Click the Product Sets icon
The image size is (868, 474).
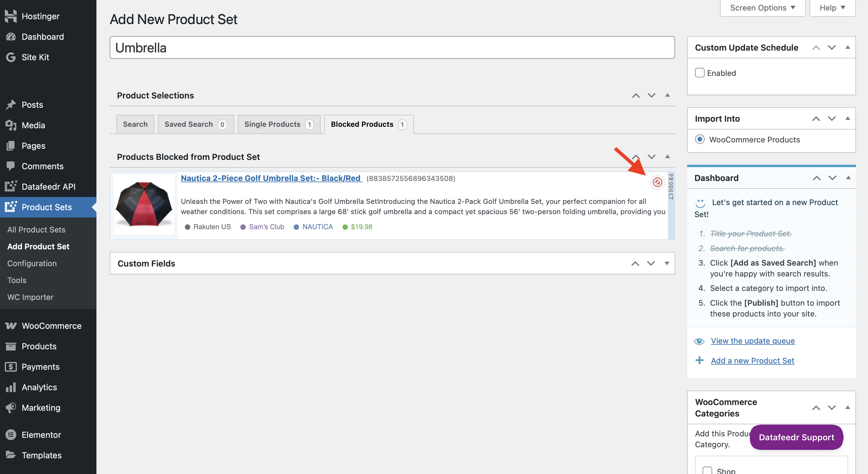[11, 207]
